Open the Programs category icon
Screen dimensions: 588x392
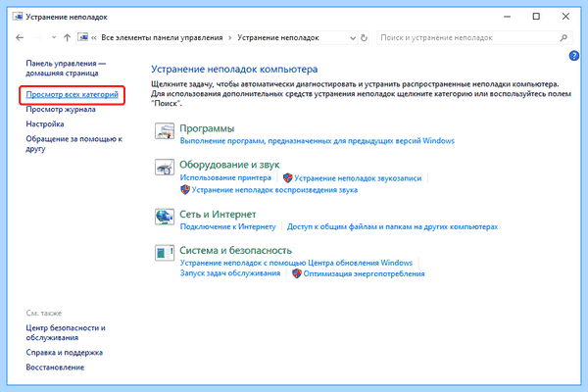point(165,131)
